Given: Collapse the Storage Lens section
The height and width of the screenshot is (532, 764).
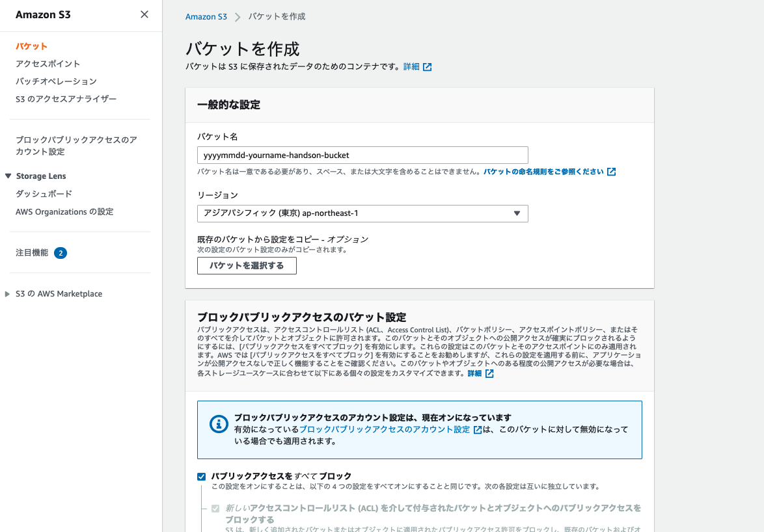Looking at the screenshot, I should [x=8, y=176].
